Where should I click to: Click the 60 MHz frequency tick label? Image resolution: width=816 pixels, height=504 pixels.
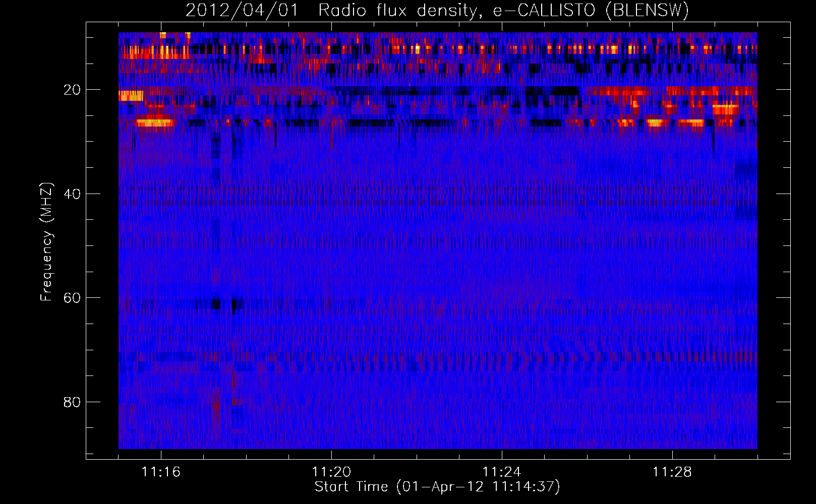coord(72,298)
